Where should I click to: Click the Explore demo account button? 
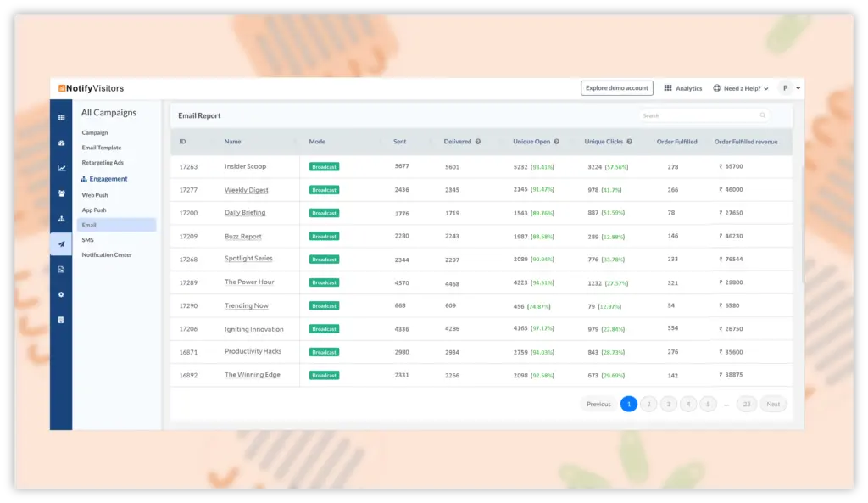[616, 88]
